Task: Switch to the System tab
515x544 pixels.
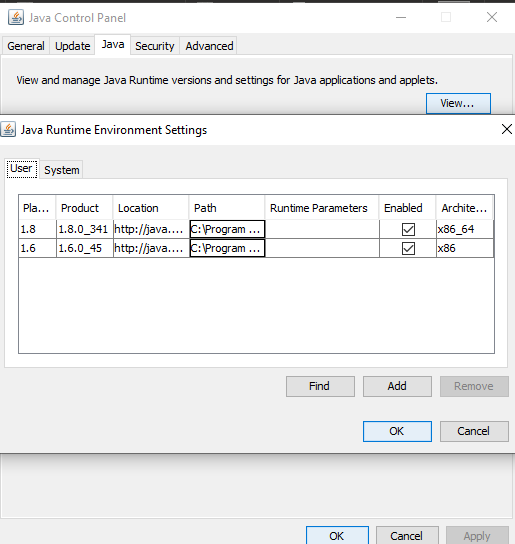Action: click(x=61, y=170)
